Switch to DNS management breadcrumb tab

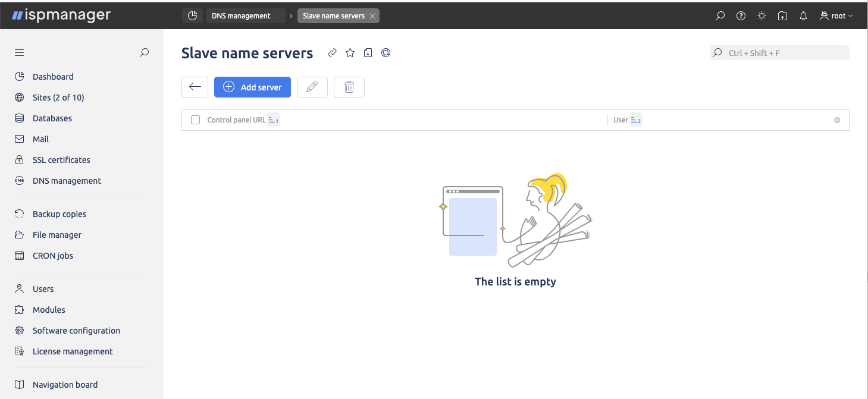tap(245, 16)
